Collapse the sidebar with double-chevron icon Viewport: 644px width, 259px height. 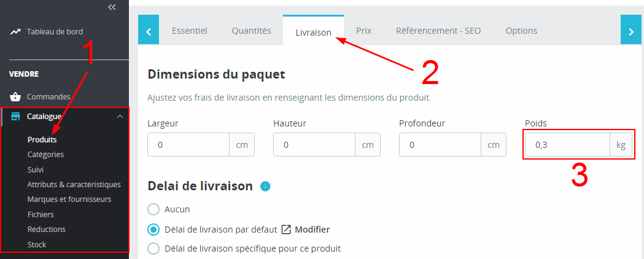(x=112, y=7)
